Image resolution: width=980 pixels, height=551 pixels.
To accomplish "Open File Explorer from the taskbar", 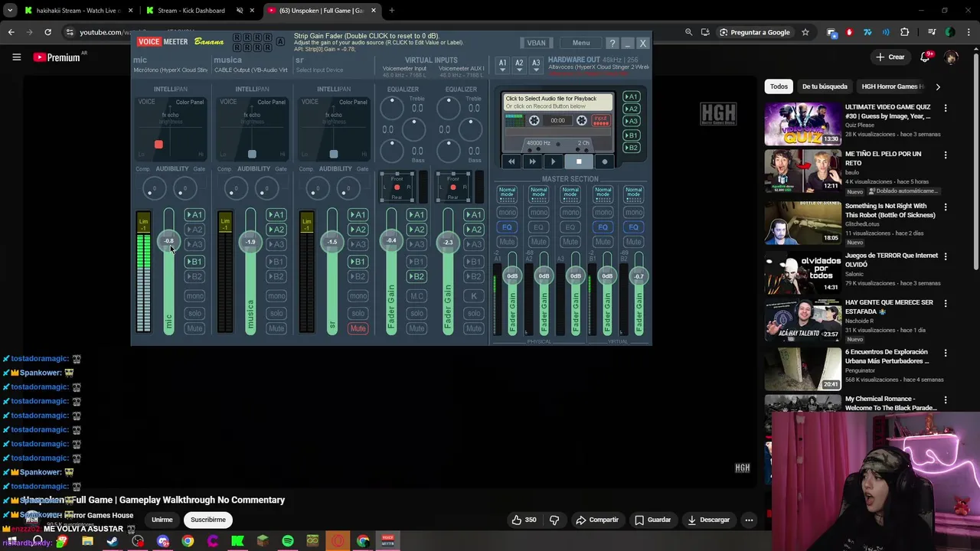I will [x=87, y=541].
